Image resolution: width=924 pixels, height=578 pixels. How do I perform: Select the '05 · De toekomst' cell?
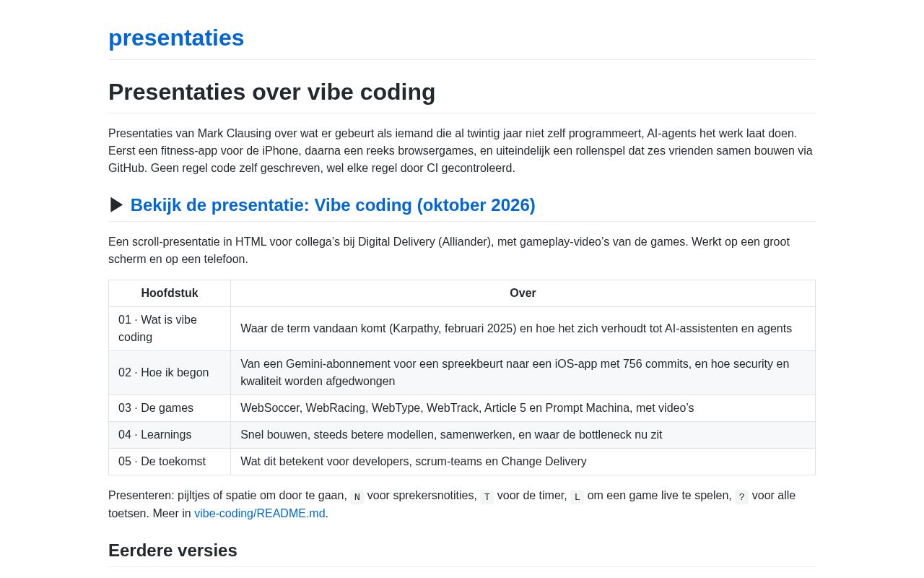pyautogui.click(x=170, y=462)
